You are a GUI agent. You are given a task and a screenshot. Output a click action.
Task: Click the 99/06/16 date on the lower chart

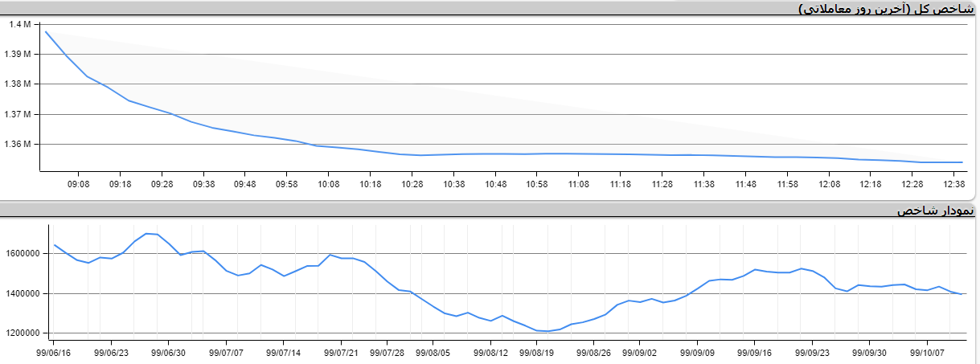[x=54, y=352]
